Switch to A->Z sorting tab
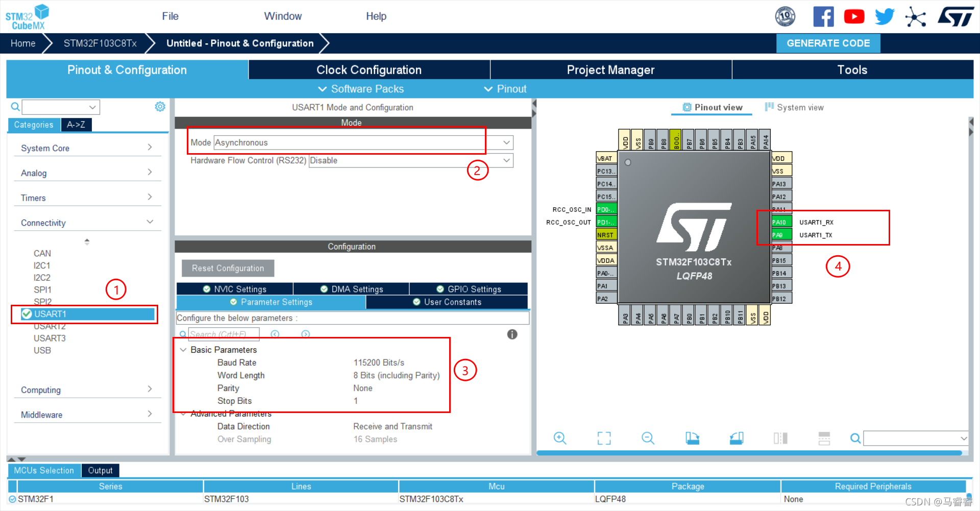The width and height of the screenshot is (980, 511). (76, 125)
